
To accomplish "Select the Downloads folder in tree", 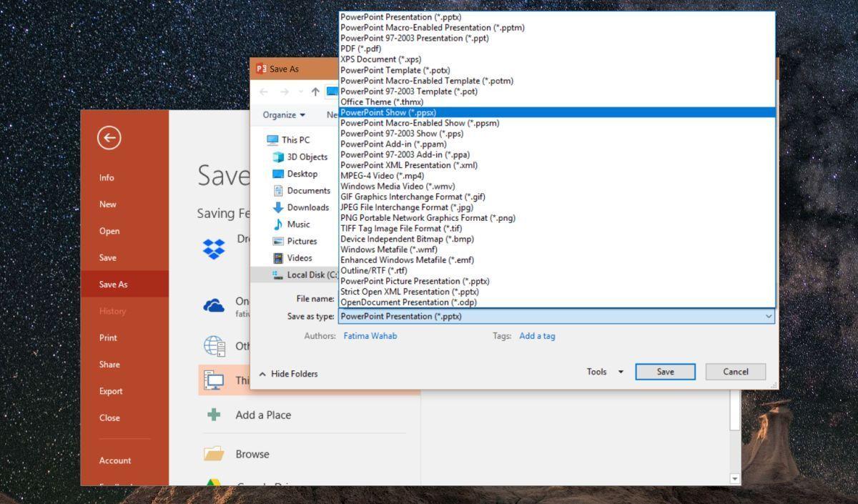I will pyautogui.click(x=307, y=207).
